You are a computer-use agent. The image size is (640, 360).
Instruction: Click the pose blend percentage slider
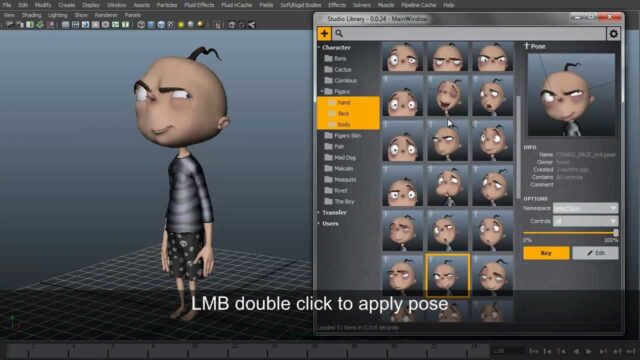(571, 233)
